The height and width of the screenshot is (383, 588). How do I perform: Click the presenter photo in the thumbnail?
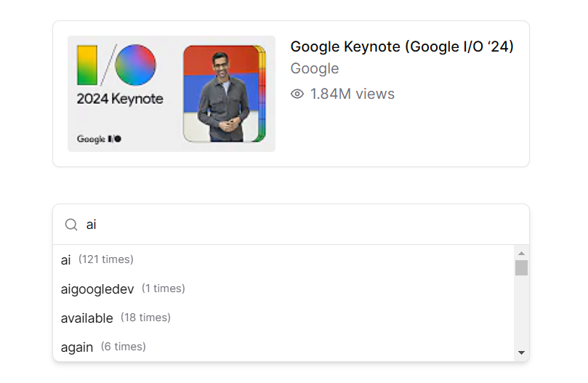tap(223, 94)
